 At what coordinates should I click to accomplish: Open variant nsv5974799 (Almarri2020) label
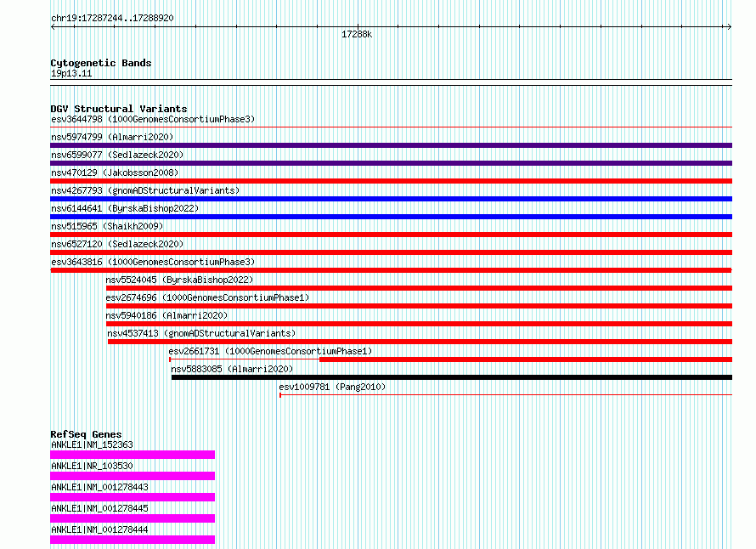coord(112,137)
